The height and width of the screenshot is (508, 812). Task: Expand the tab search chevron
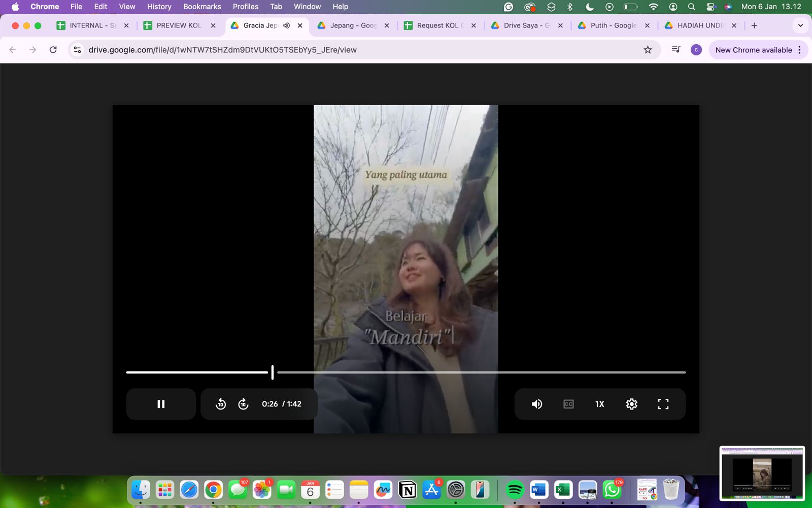coord(800,25)
